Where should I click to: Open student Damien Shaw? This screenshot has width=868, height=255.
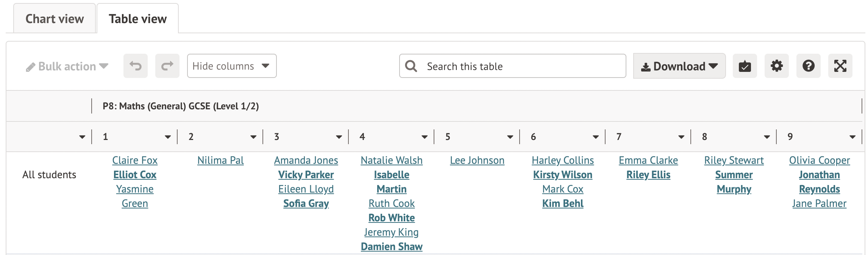391,247
